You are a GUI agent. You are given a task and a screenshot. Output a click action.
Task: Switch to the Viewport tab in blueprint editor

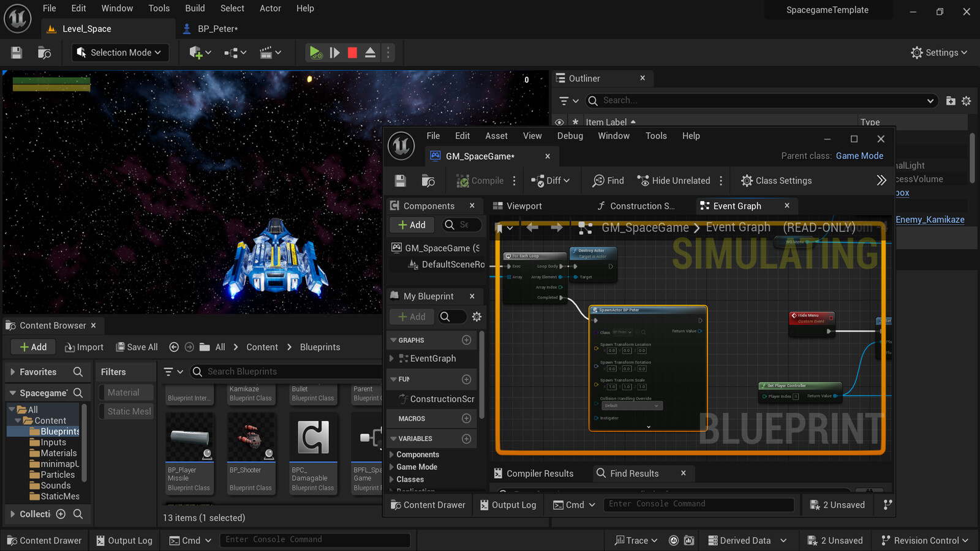(x=524, y=206)
